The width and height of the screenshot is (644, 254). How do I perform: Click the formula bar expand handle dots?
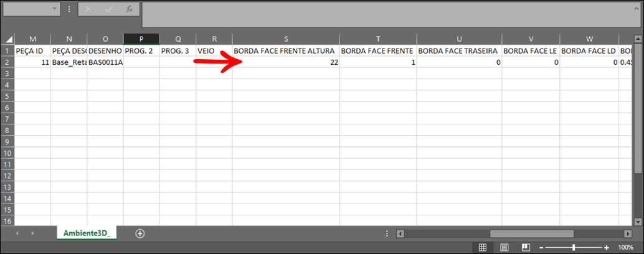click(x=69, y=9)
